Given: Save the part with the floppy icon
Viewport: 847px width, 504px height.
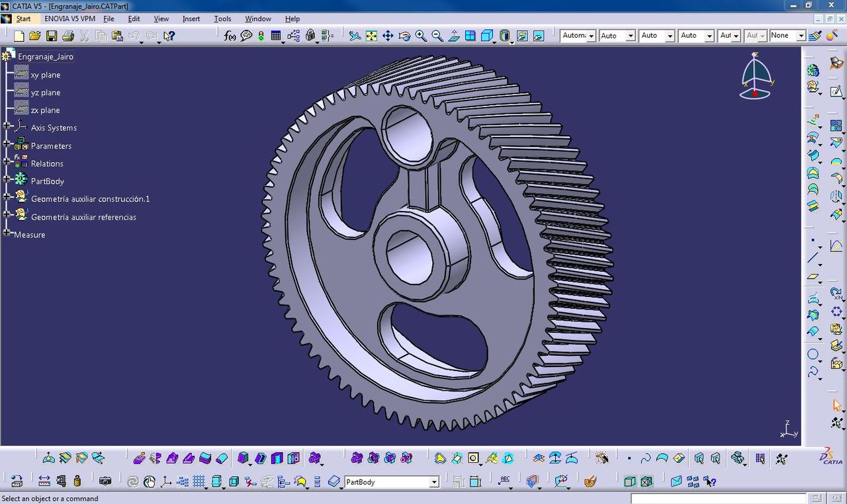Looking at the screenshot, I should tap(52, 36).
